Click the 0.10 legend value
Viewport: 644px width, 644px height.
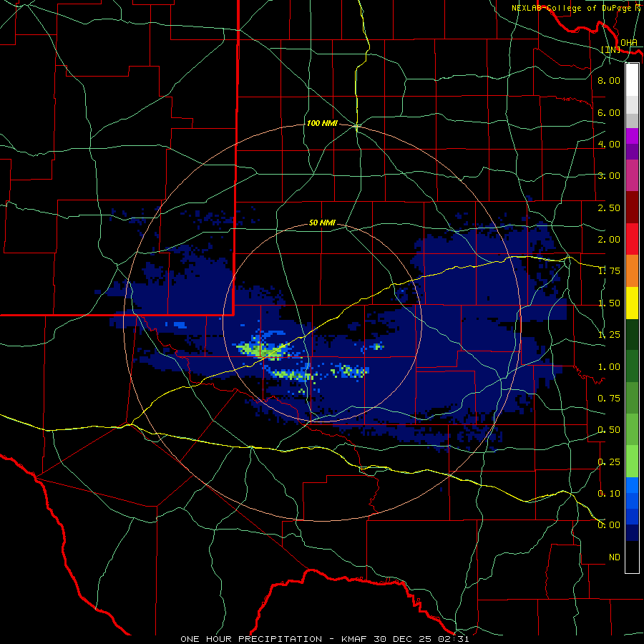(609, 494)
